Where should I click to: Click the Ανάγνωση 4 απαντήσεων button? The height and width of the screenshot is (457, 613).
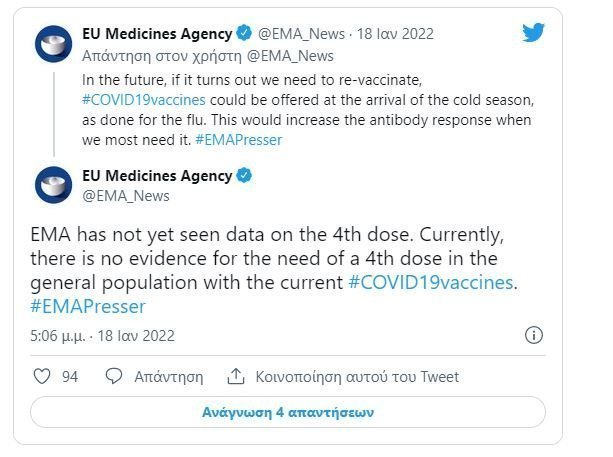coord(288,412)
